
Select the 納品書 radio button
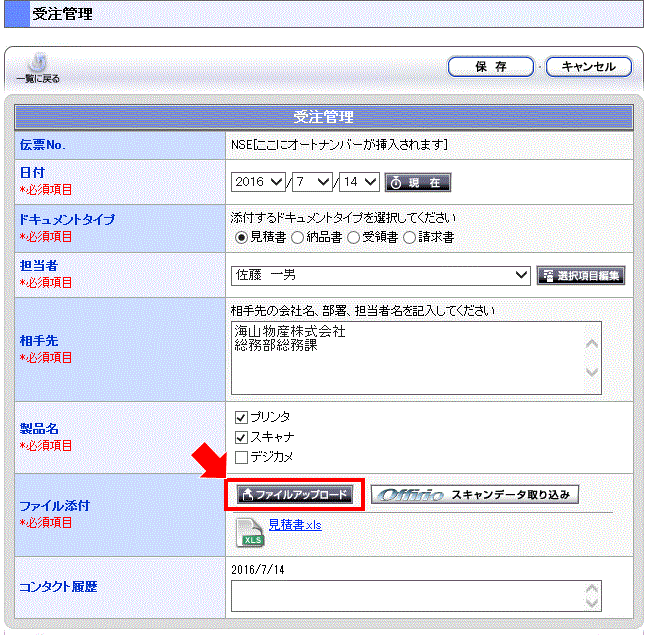tap(298, 237)
